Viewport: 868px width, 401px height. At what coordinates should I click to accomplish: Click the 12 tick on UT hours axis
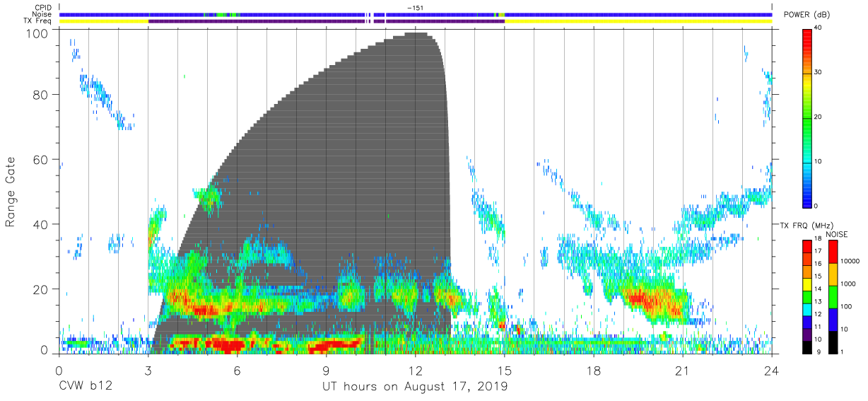(416, 370)
